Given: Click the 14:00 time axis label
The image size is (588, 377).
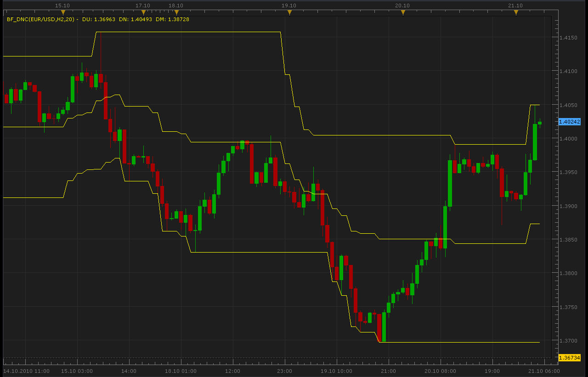Looking at the screenshot, I should click(129, 371).
